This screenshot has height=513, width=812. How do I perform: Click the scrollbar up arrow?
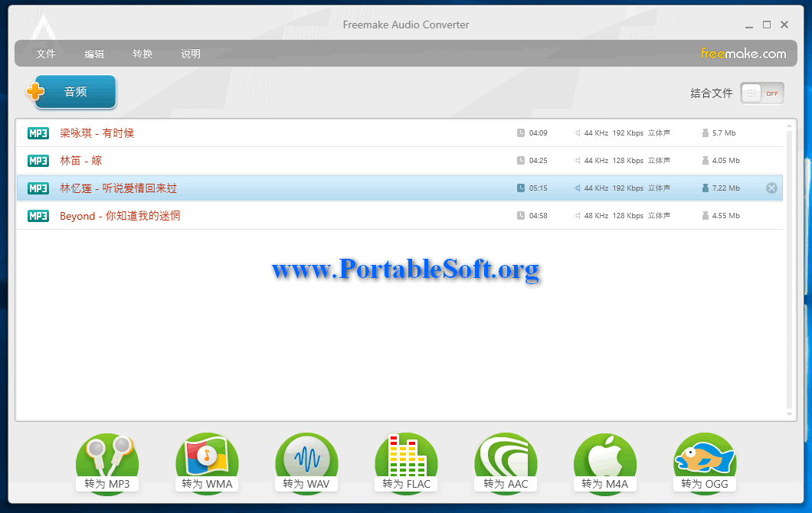click(x=789, y=126)
